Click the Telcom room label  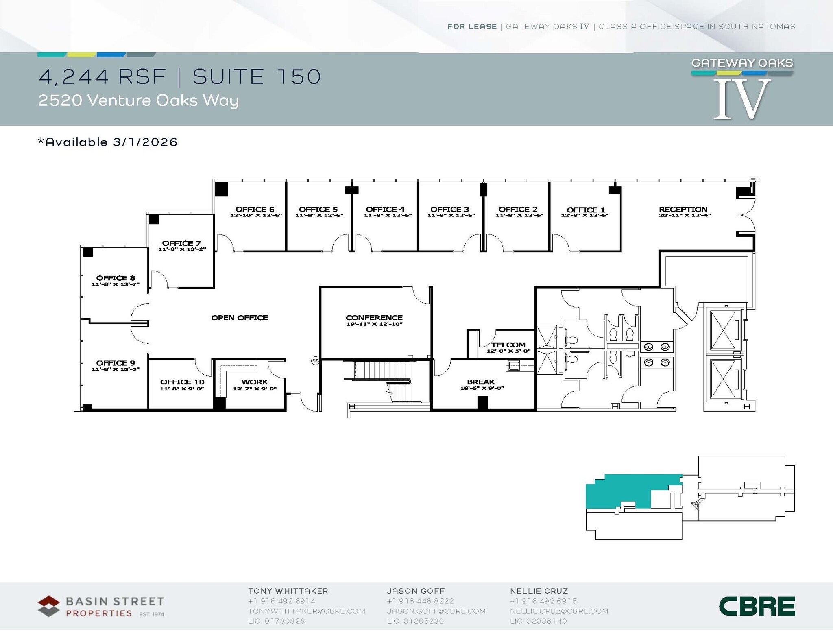508,345
